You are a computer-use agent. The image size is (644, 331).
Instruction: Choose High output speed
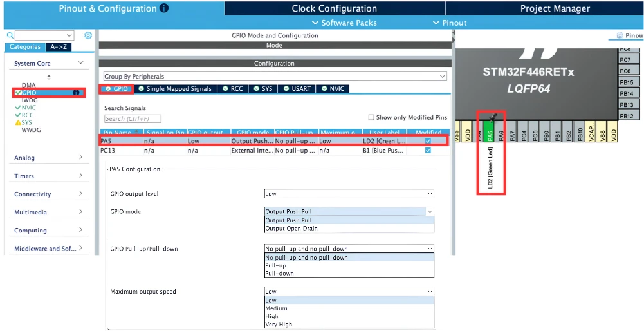point(349,316)
